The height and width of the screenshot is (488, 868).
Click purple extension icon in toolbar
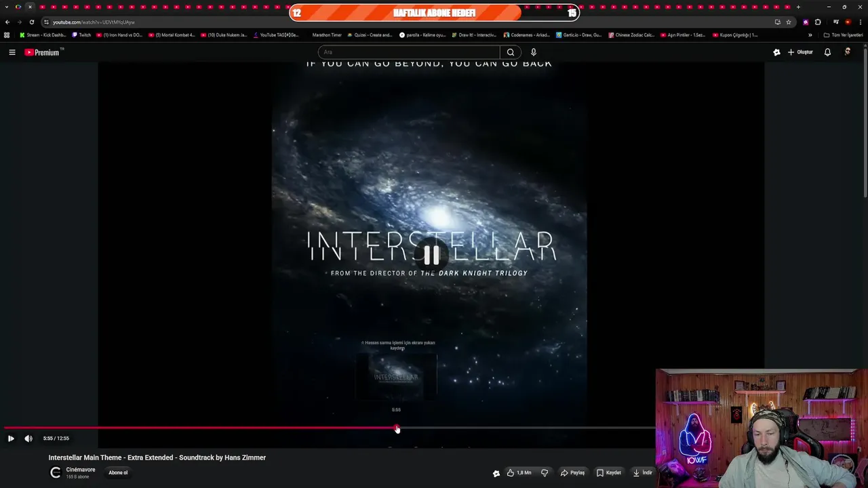tap(806, 22)
